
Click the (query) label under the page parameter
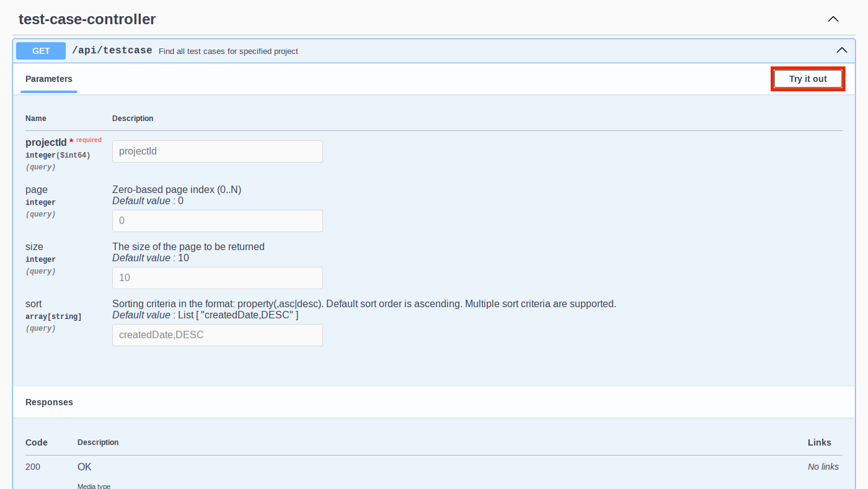point(40,213)
